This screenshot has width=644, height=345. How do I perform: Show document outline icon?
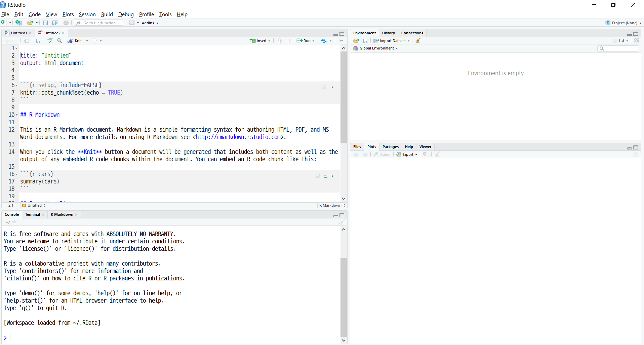(341, 41)
